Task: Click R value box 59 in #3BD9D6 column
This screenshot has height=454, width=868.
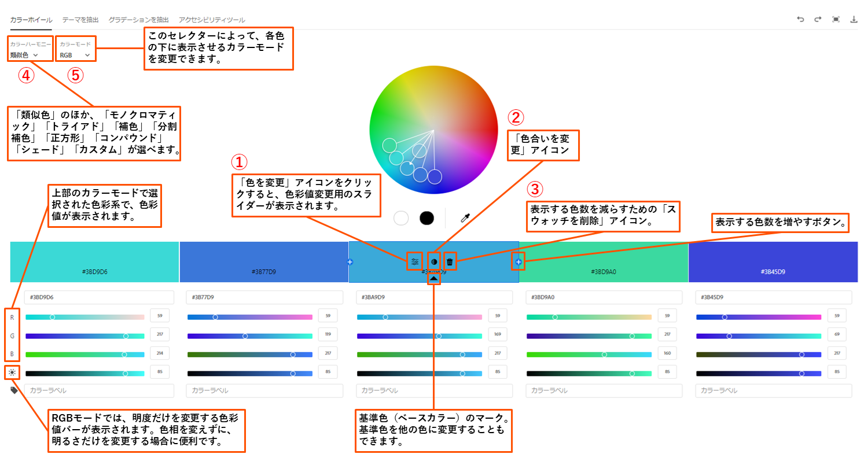Action: pos(159,315)
